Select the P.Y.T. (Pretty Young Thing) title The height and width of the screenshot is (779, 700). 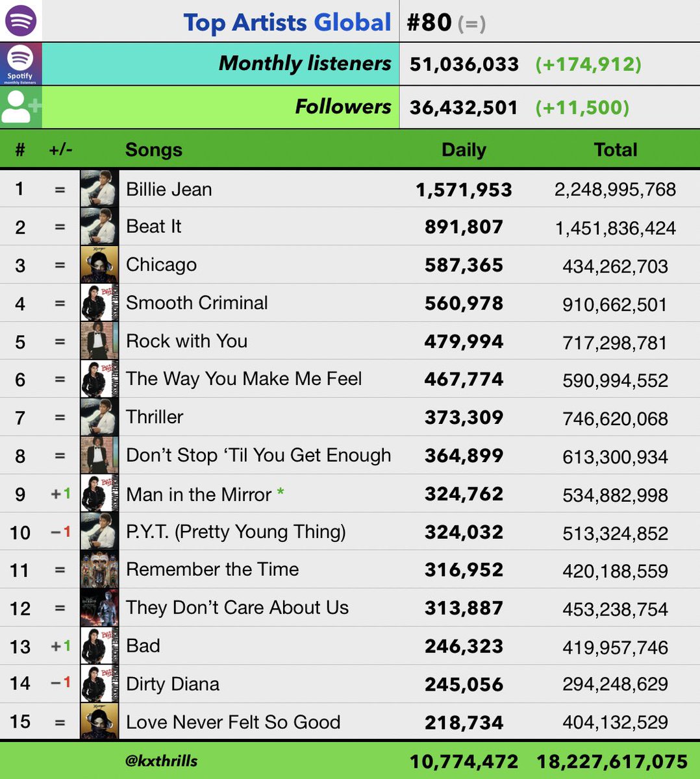(236, 532)
